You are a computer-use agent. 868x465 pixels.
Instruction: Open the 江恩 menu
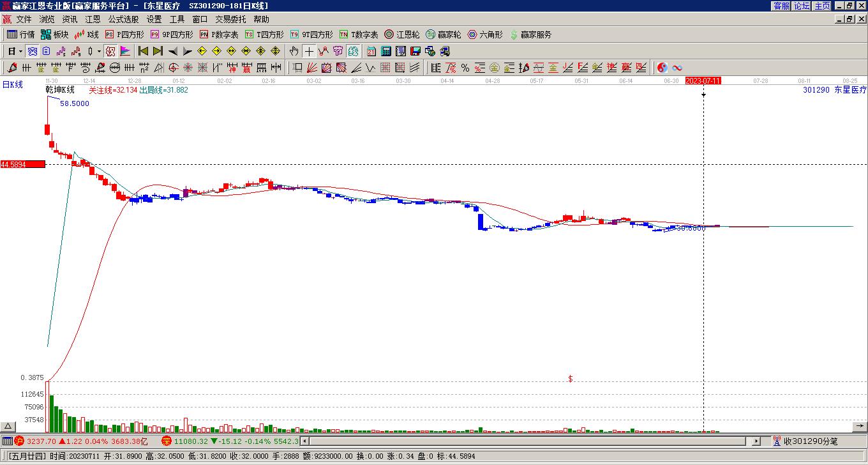[x=93, y=20]
